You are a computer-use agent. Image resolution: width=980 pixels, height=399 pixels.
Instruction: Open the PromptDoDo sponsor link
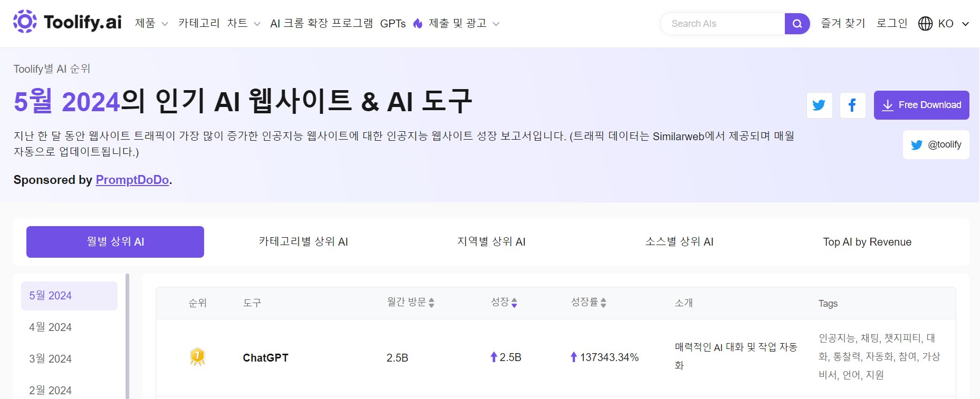tap(132, 180)
